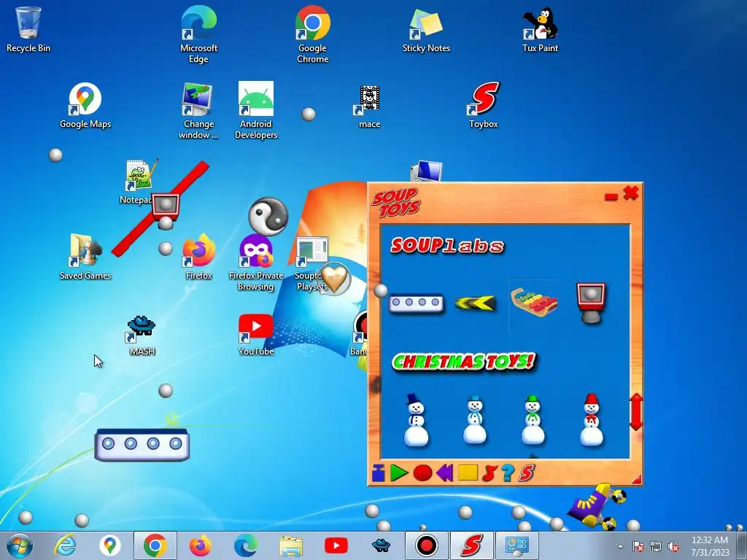Viewport: 747px width, 560px height.
Task: Click the Recycle Bin desktop icon
Action: [28, 29]
